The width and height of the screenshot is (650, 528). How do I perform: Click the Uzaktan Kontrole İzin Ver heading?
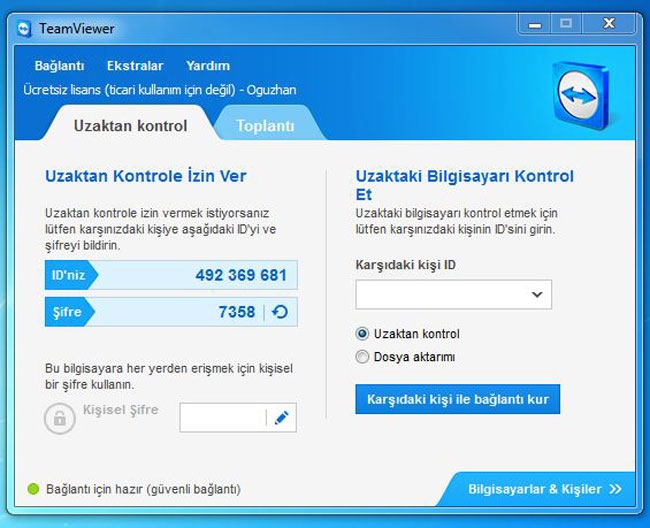click(x=146, y=176)
